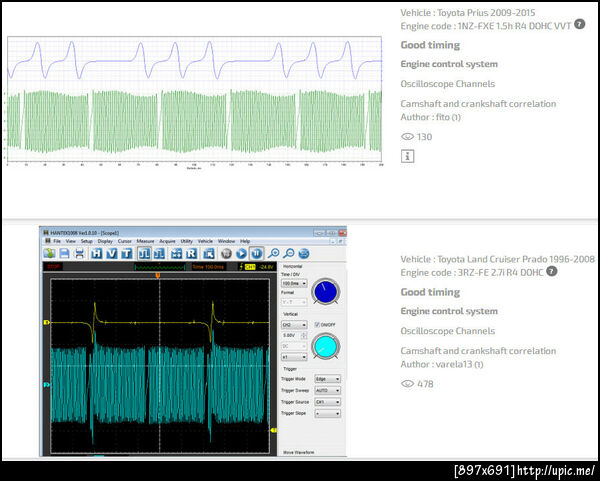600x481 pixels.
Task: Click the R reference toolbar icon
Action: [191, 253]
